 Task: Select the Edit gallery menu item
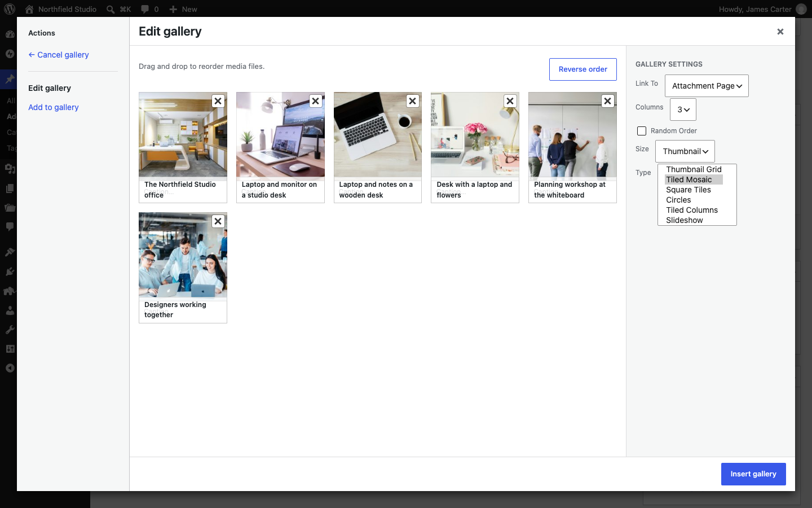[50, 88]
